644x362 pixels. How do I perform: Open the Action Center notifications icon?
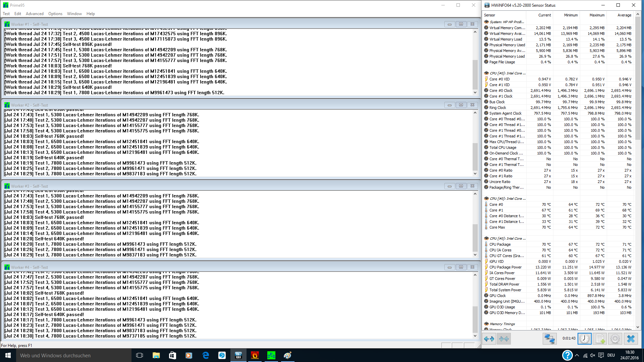coord(601,355)
